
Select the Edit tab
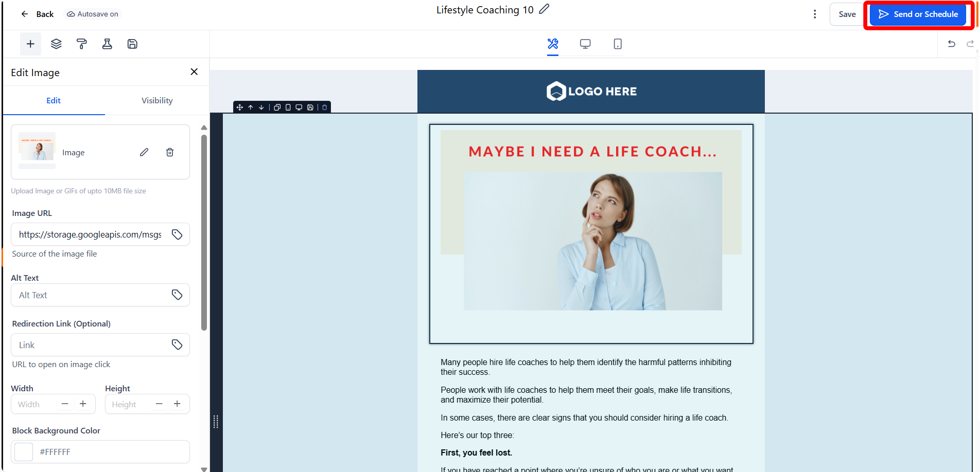(x=54, y=101)
